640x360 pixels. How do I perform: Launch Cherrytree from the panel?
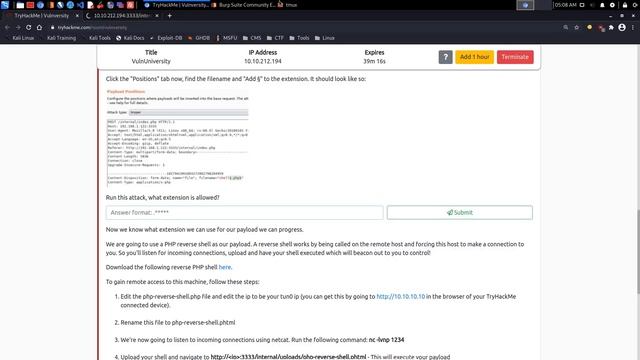point(100,5)
